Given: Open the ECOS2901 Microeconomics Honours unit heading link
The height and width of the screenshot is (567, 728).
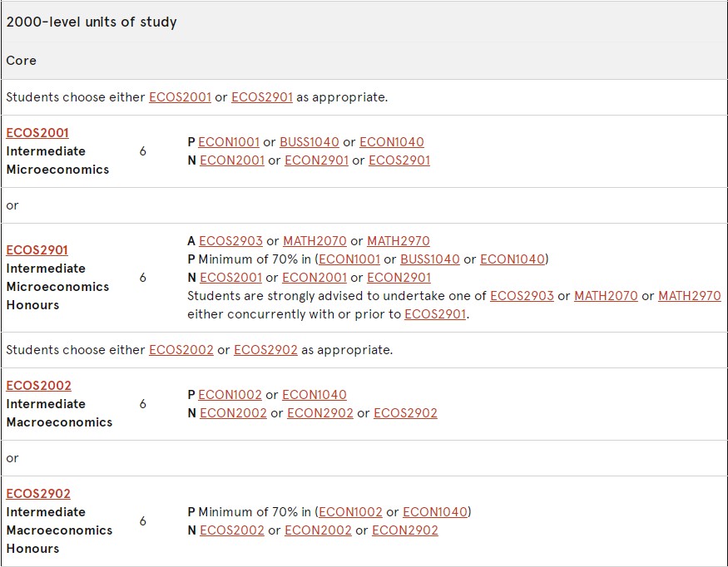Looking at the screenshot, I should point(37,250).
